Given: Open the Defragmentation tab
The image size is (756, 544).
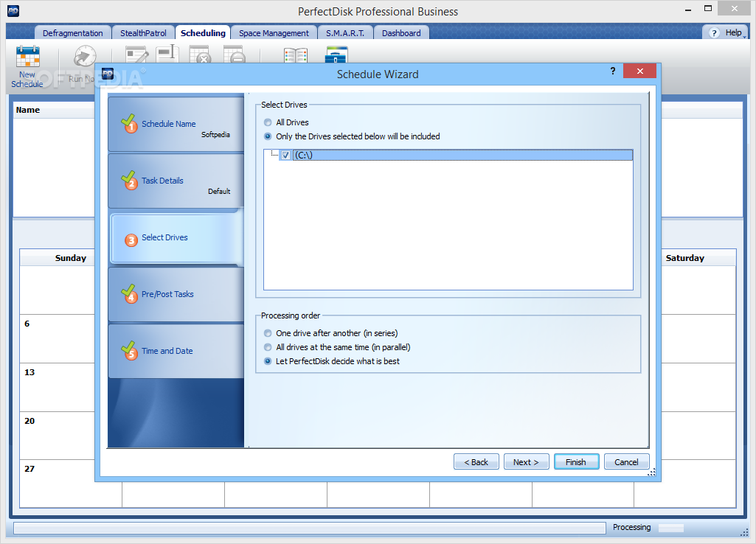Looking at the screenshot, I should [73, 32].
